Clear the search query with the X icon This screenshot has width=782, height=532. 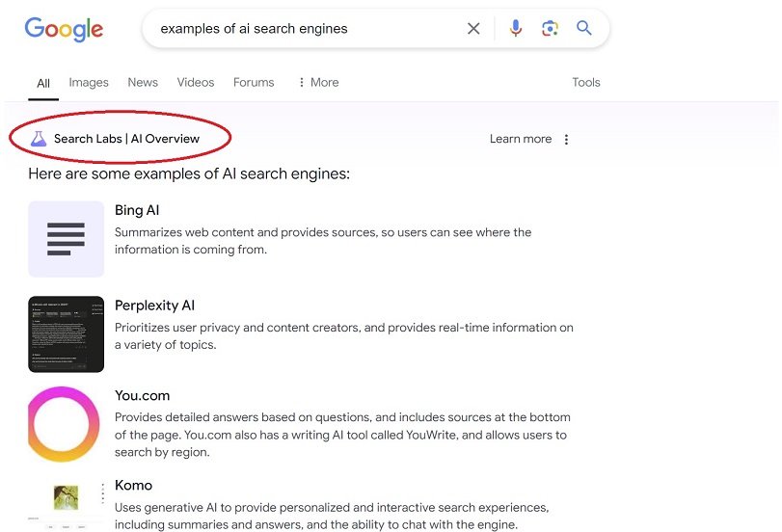coord(473,28)
